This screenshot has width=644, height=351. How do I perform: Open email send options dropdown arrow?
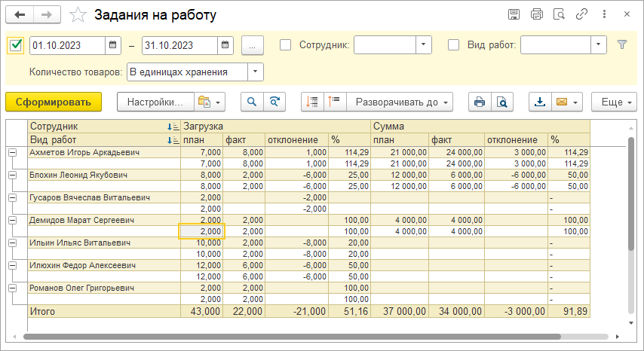click(x=576, y=102)
